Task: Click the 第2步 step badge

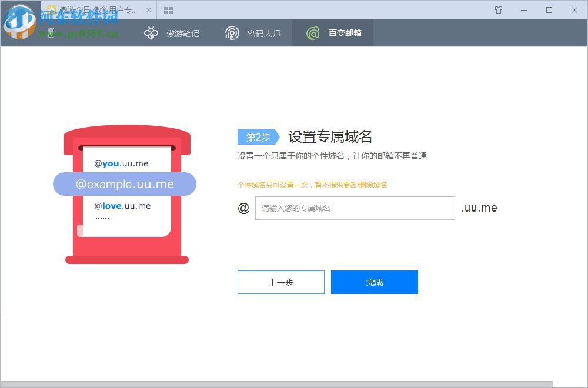Action: [x=257, y=137]
